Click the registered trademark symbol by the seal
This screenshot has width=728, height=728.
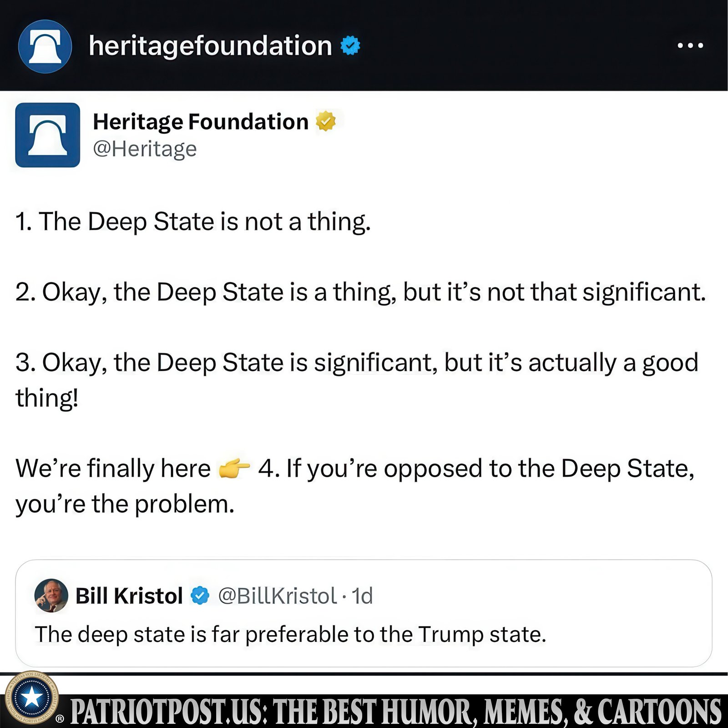pos(60,719)
